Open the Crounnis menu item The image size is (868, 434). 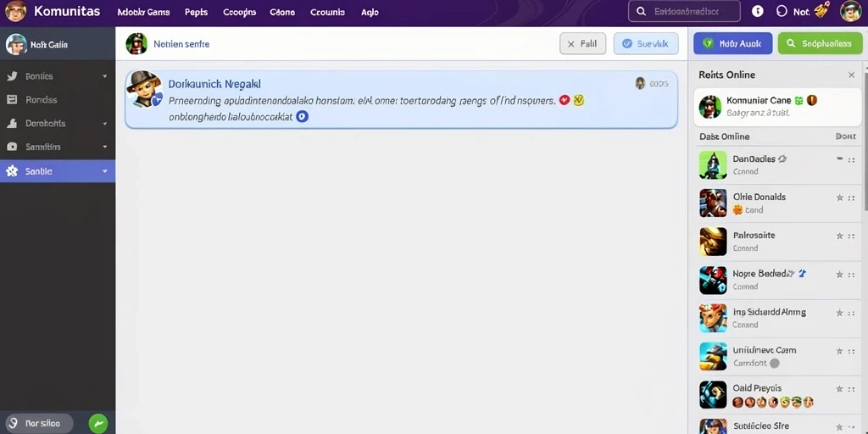tap(328, 12)
